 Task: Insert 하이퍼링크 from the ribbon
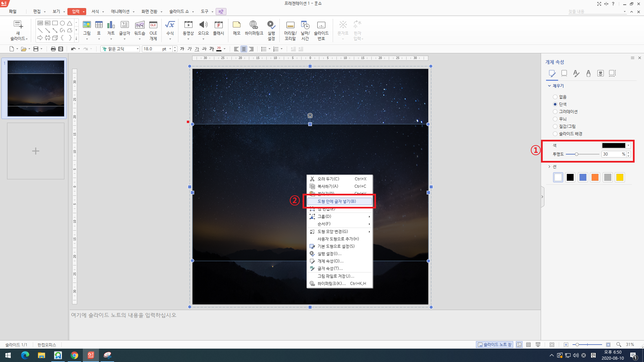pos(254,25)
